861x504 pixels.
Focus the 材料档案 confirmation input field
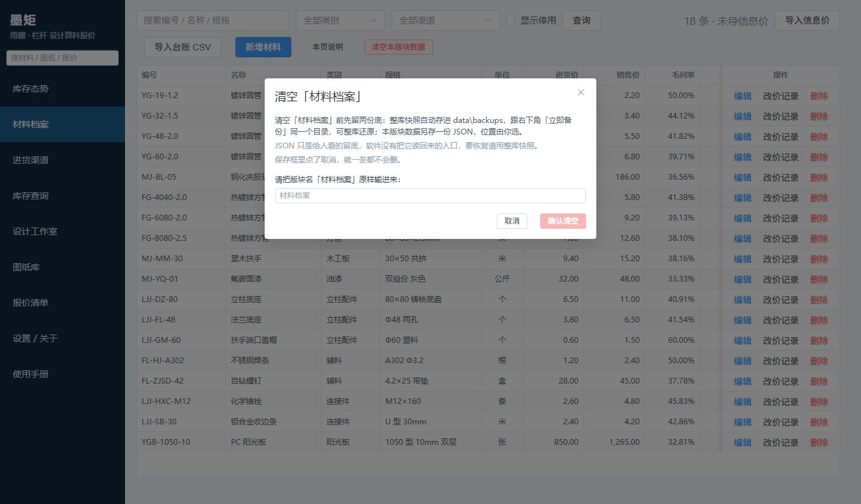click(430, 196)
